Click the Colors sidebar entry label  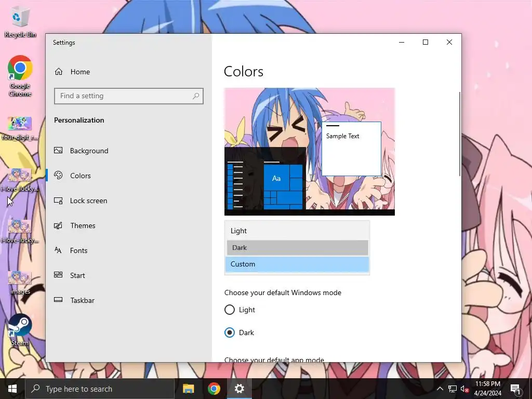(x=81, y=176)
